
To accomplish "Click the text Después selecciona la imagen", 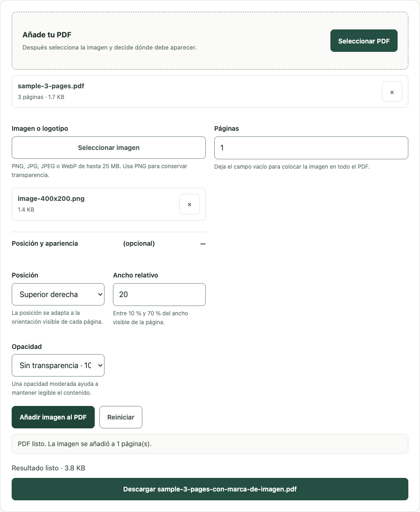I will tap(109, 47).
